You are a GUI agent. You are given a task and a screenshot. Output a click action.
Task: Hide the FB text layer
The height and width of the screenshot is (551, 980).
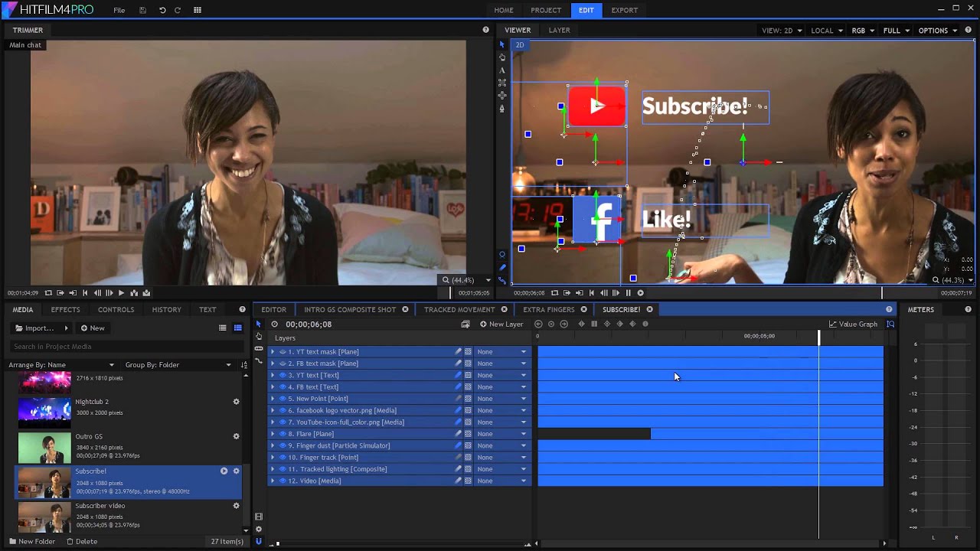click(x=283, y=387)
